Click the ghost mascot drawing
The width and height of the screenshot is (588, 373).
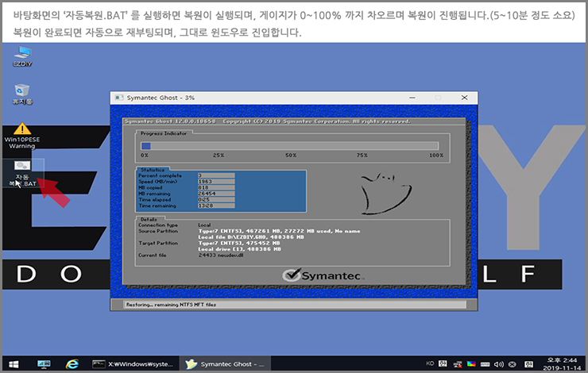tap(385, 193)
